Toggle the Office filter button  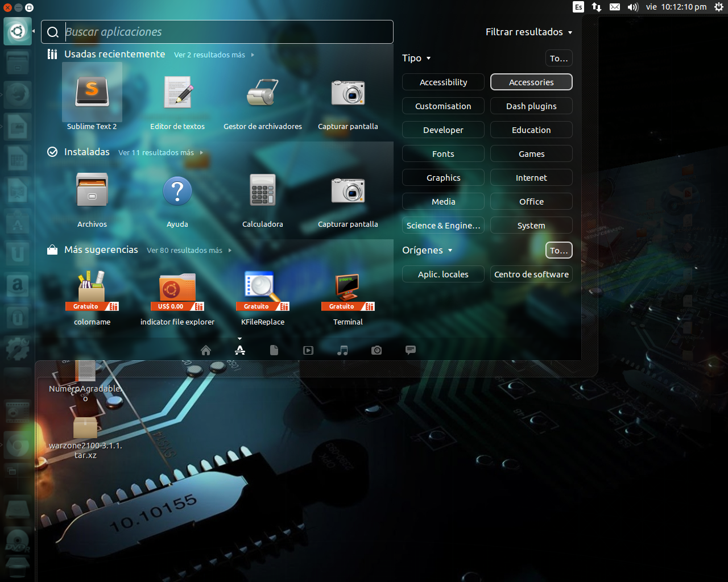tap(531, 201)
